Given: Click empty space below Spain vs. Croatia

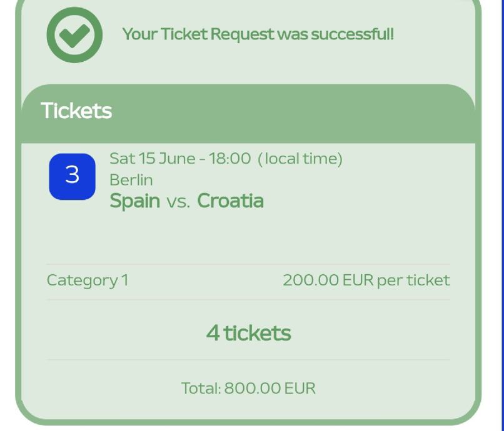Looking at the screenshot, I should coord(248,237).
